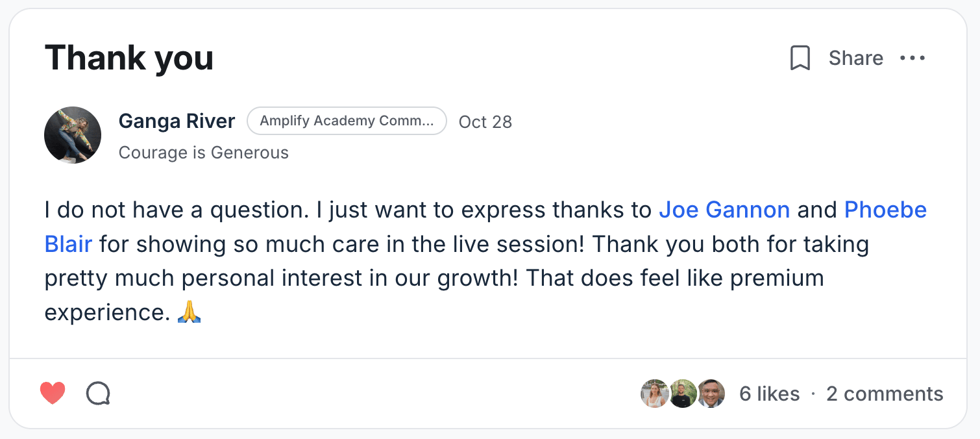Click the middle liker avatar
Screen dimensions: 980x439
click(683, 394)
